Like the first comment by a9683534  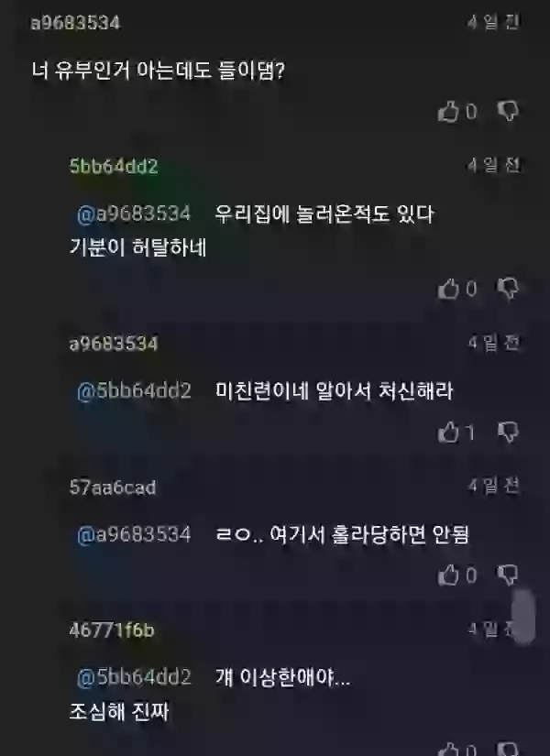point(448,112)
